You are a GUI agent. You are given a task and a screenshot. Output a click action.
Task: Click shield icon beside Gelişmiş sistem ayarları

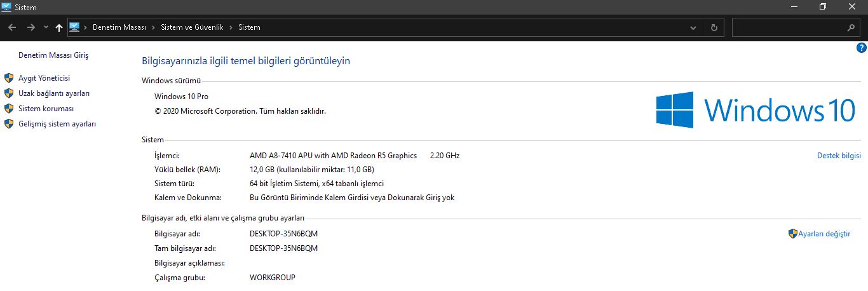pos(9,124)
